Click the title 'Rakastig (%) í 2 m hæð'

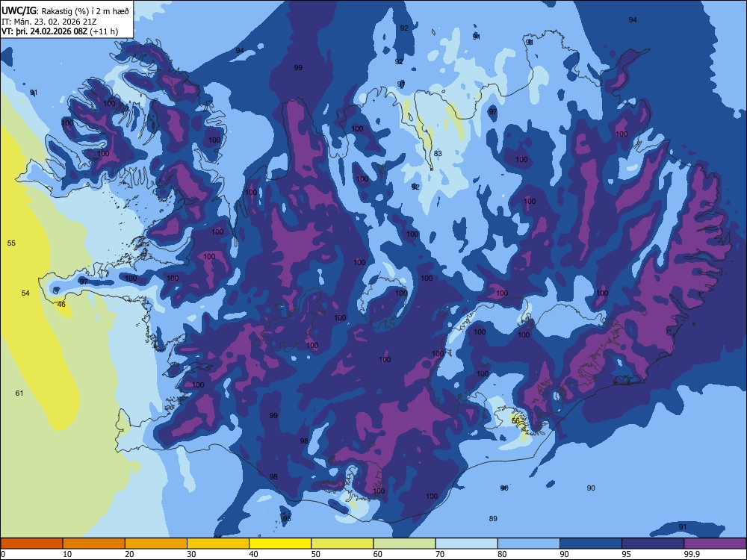85,11
